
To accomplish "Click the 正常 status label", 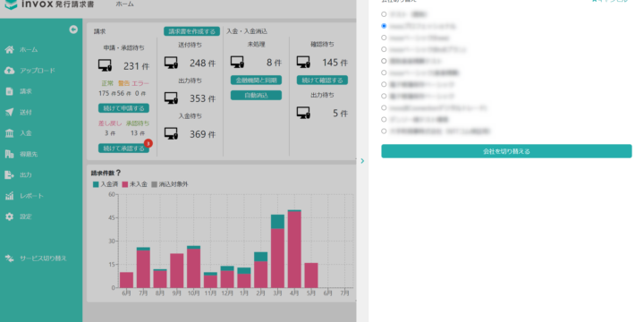I will [x=107, y=83].
